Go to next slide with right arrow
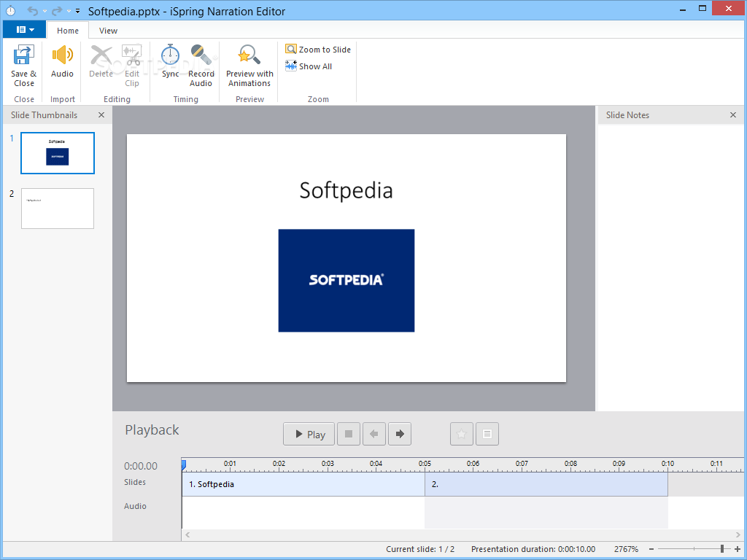747x560 pixels. pos(400,434)
